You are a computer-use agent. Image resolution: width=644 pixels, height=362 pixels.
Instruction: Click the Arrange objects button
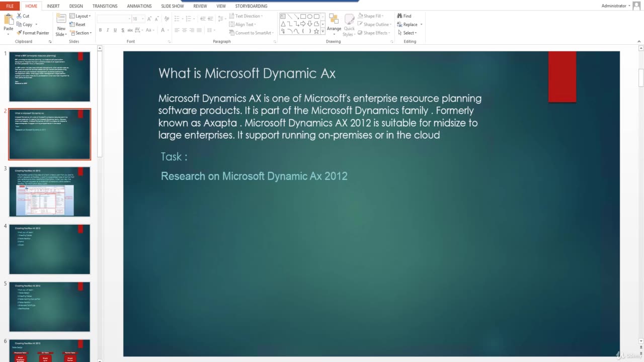[334, 25]
